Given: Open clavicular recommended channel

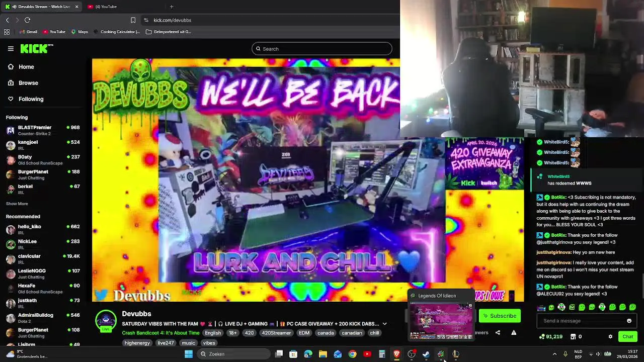Looking at the screenshot, I should pyautogui.click(x=43, y=259).
